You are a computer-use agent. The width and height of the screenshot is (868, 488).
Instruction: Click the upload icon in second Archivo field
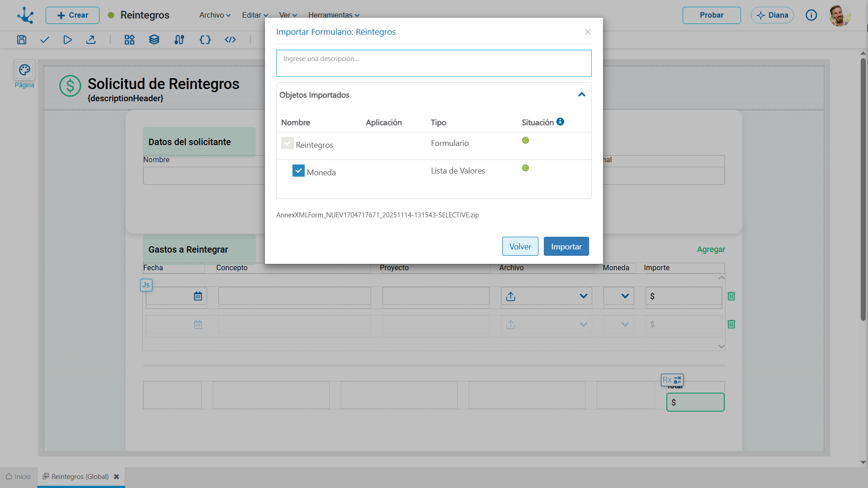coord(511,324)
